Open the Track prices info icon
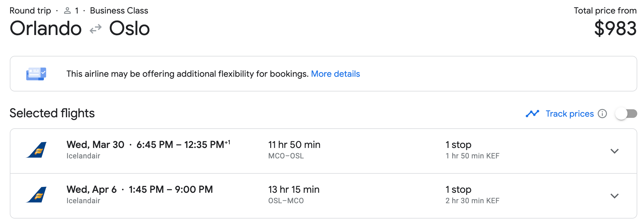Screen dimensions: 644x221 click(x=602, y=114)
